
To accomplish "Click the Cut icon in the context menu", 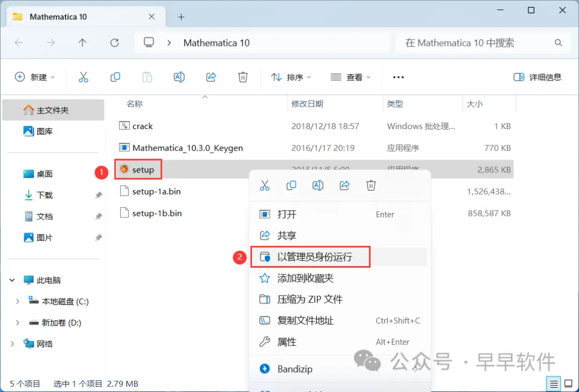I will pyautogui.click(x=265, y=185).
